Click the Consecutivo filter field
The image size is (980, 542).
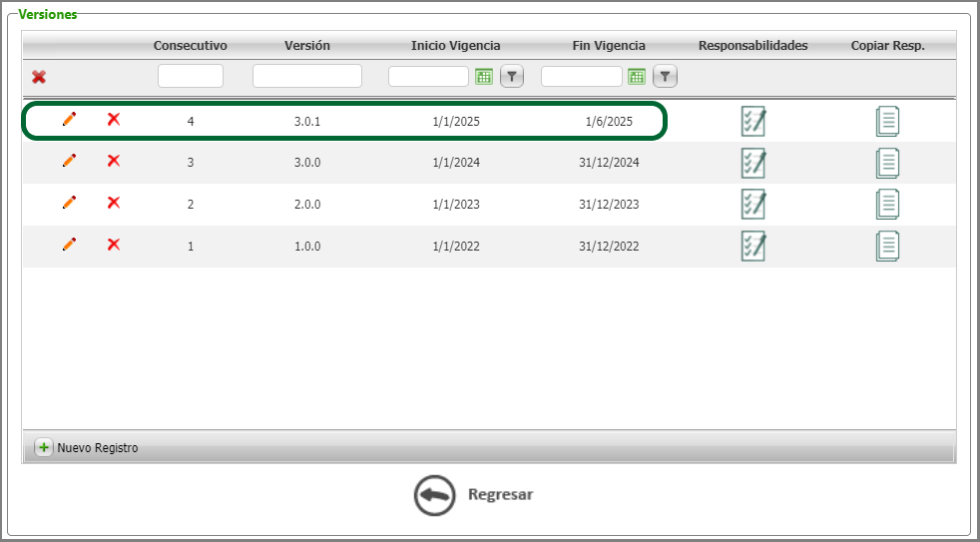[x=191, y=76]
